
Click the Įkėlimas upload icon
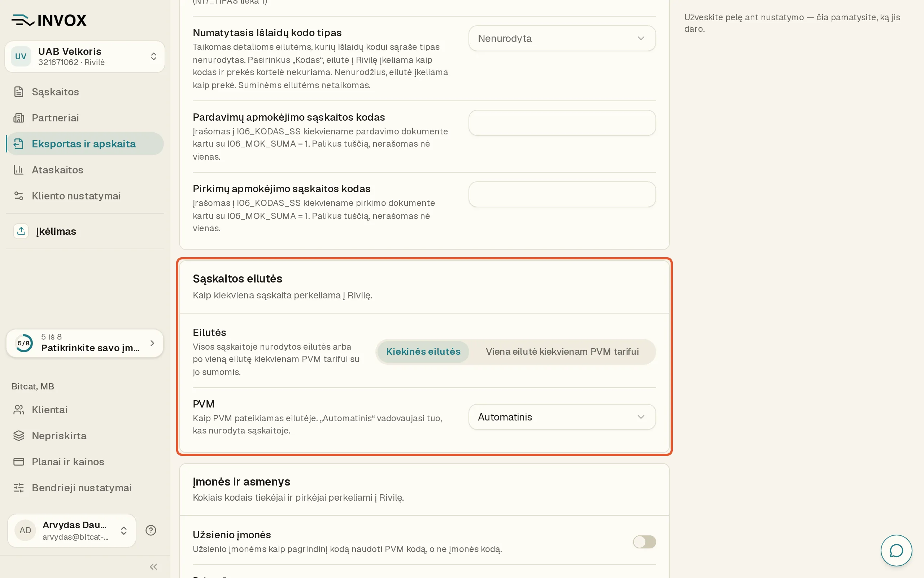pyautogui.click(x=21, y=231)
